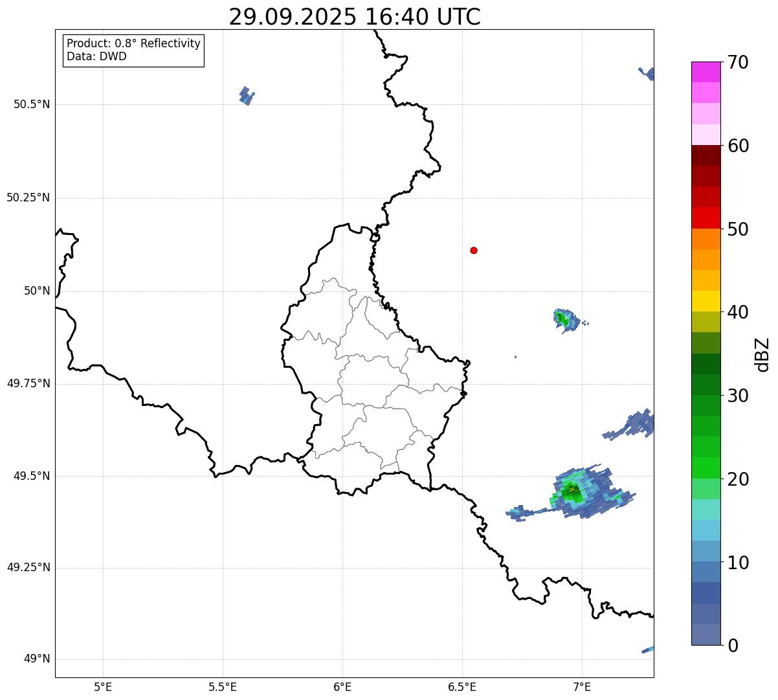
Task: Click the colorbar '30' tick label
Action: point(738,396)
